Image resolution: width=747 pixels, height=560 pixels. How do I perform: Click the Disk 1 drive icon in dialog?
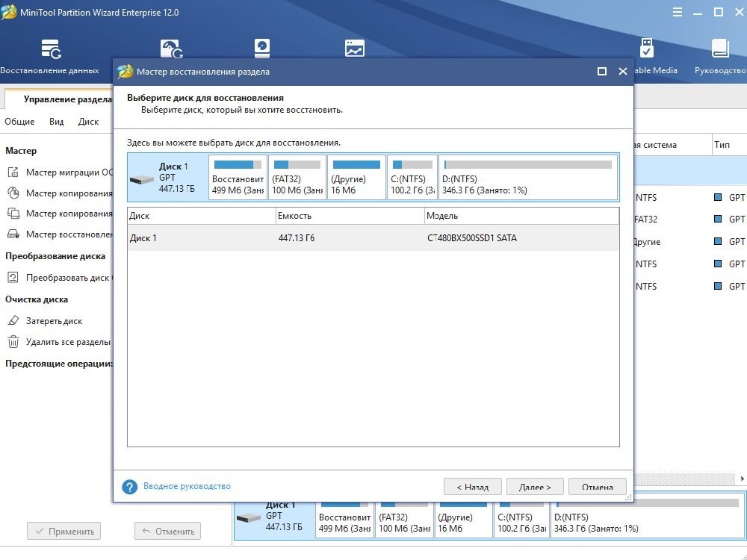coord(141,179)
